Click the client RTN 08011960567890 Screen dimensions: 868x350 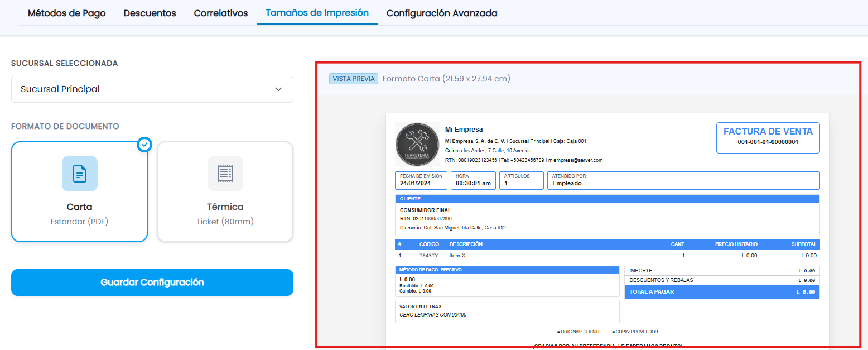point(426,219)
